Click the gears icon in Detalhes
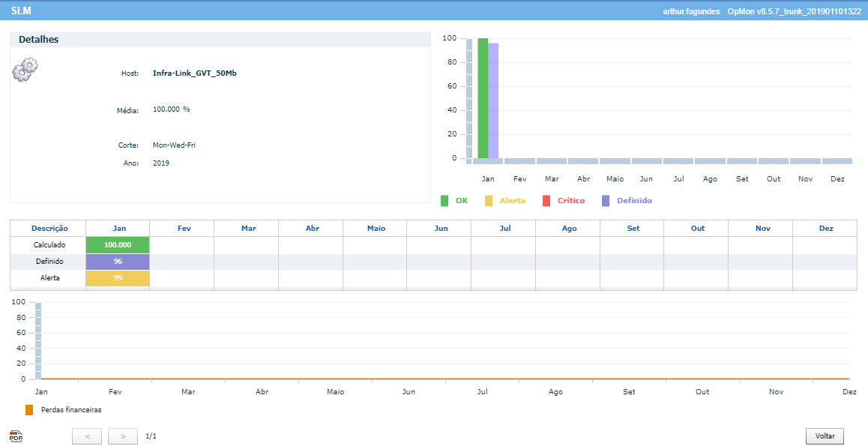868x446 pixels. (25, 69)
